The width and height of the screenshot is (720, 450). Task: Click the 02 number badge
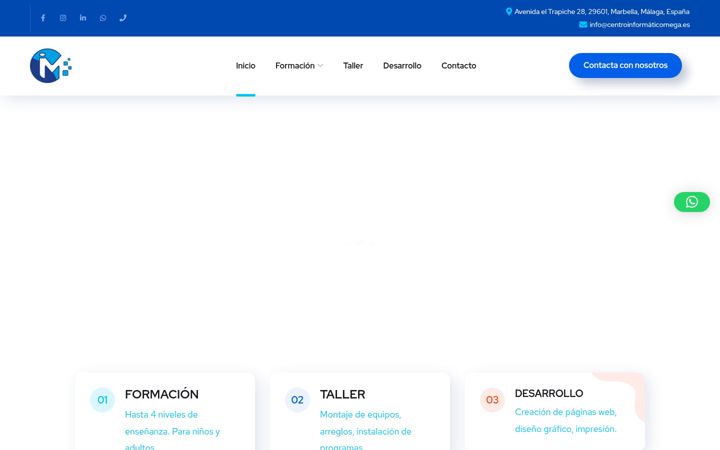(x=297, y=400)
